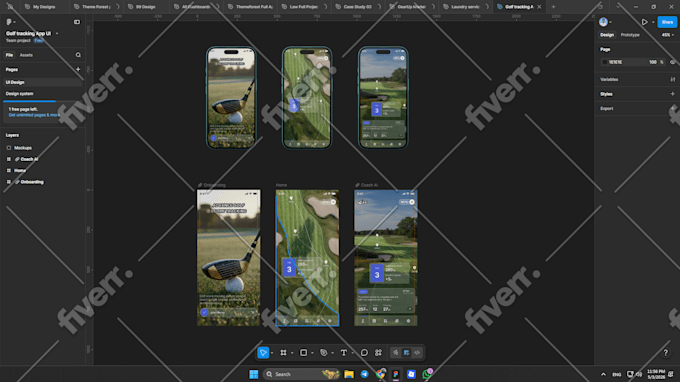680x382 pixels.
Task: Open the Figma logo menu dropdown
Action: (14, 22)
